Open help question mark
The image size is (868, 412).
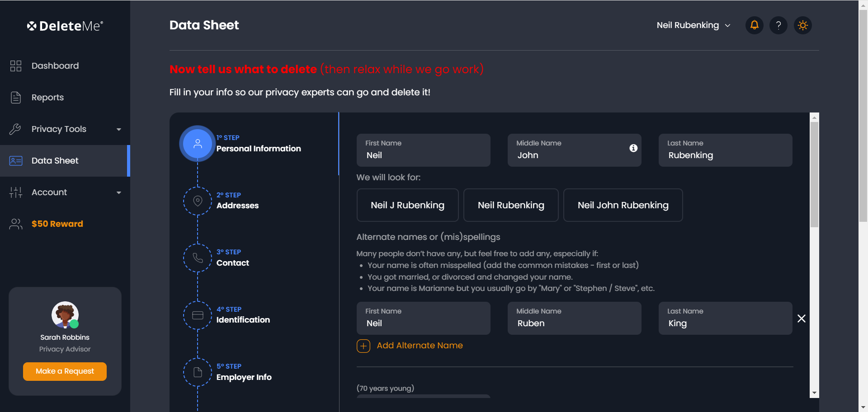(778, 25)
